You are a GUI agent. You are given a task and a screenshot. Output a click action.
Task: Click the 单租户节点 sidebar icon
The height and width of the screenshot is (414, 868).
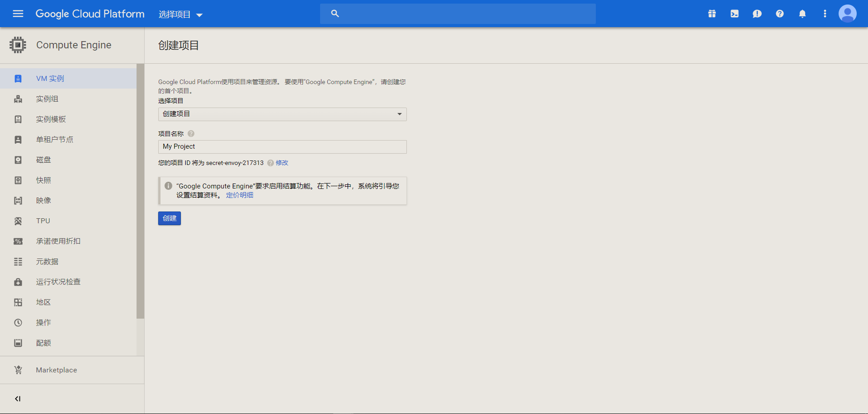pyautogui.click(x=18, y=140)
